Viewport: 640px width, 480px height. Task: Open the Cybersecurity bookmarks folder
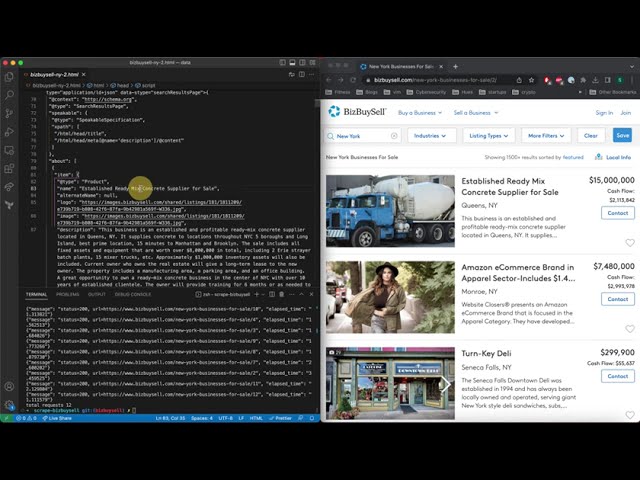[x=426, y=92]
